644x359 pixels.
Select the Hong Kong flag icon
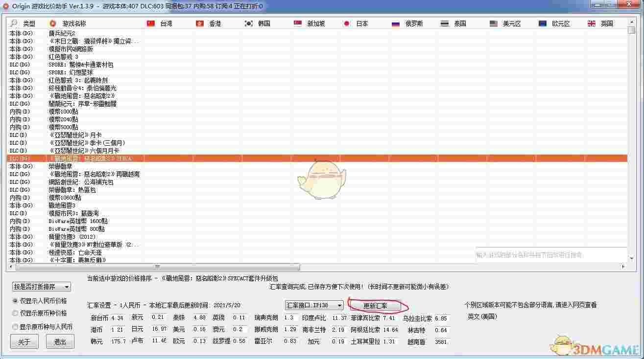[200, 23]
